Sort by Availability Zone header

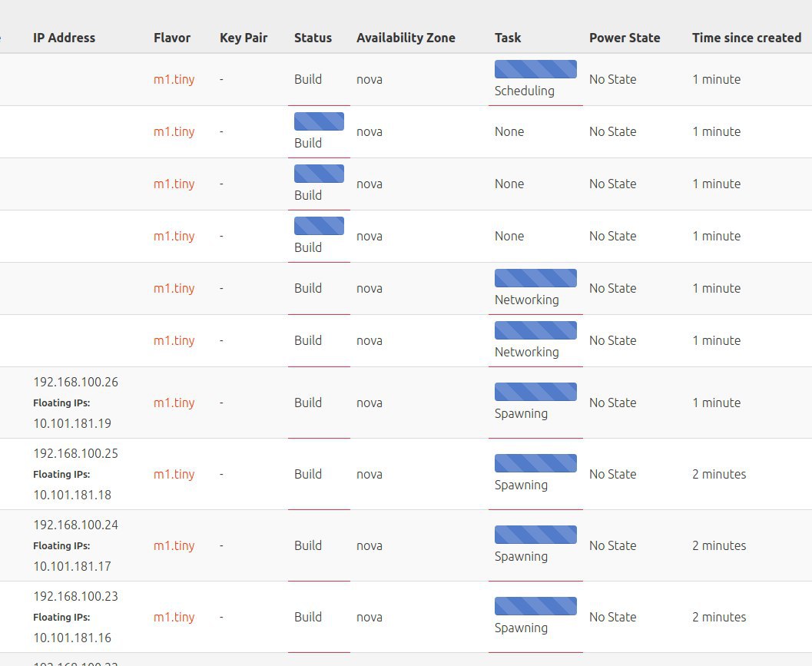pos(406,38)
